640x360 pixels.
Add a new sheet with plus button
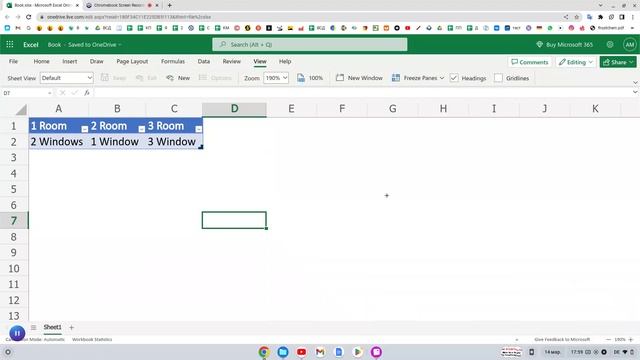tap(71, 327)
